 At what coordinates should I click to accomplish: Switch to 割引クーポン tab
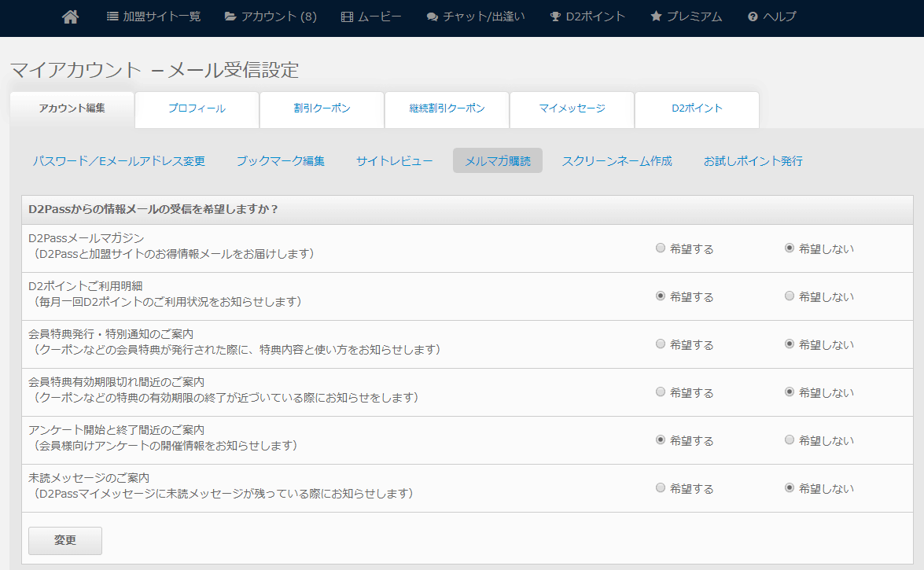point(322,109)
